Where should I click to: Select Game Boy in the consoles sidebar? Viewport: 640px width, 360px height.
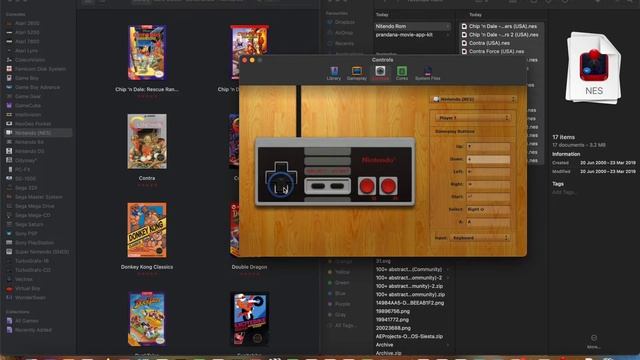(x=27, y=78)
